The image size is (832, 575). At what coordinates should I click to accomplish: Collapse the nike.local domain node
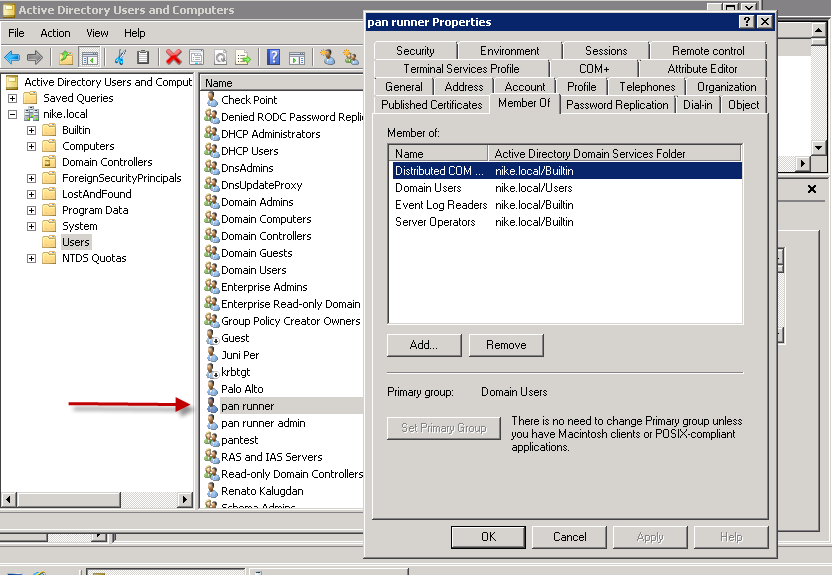click(x=12, y=114)
